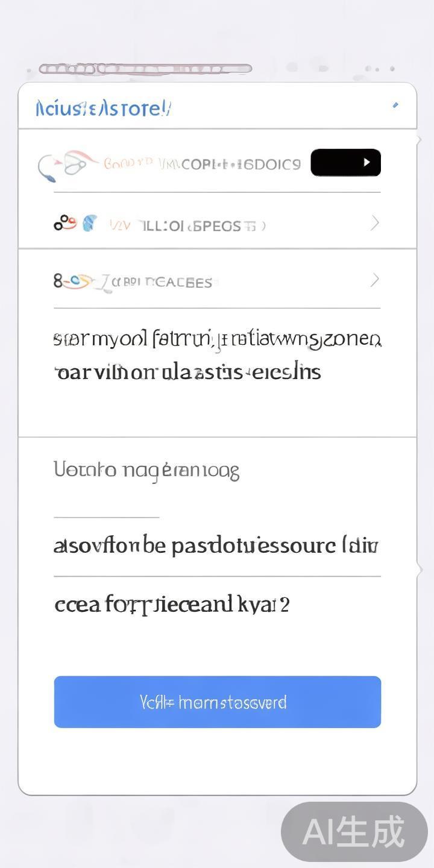Image resolution: width=434 pixels, height=868 pixels.
Task: Select the row ending with '(div'
Action: click(x=216, y=546)
